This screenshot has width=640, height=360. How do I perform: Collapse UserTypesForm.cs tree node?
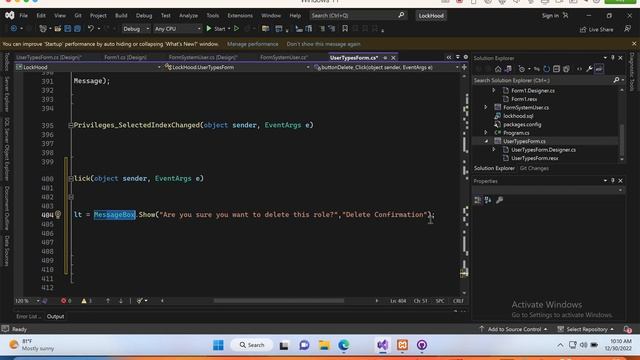486,141
